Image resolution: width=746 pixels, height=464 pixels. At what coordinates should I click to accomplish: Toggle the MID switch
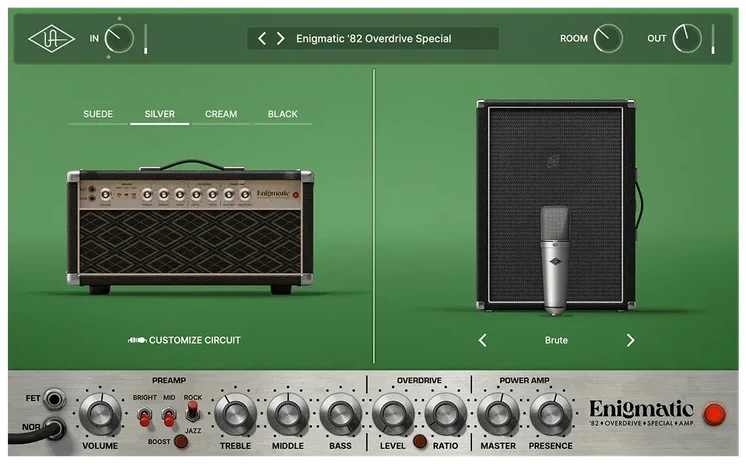click(168, 417)
